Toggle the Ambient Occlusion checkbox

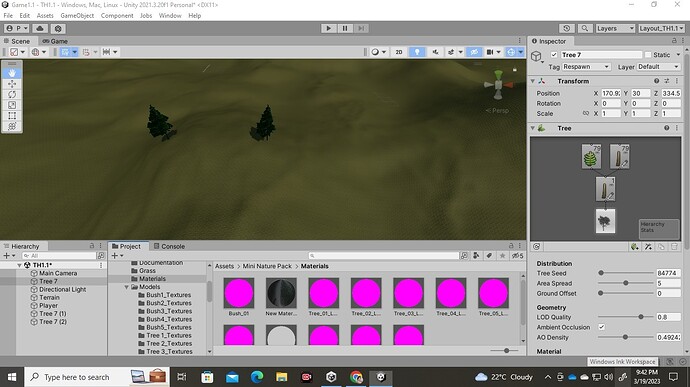pos(602,327)
